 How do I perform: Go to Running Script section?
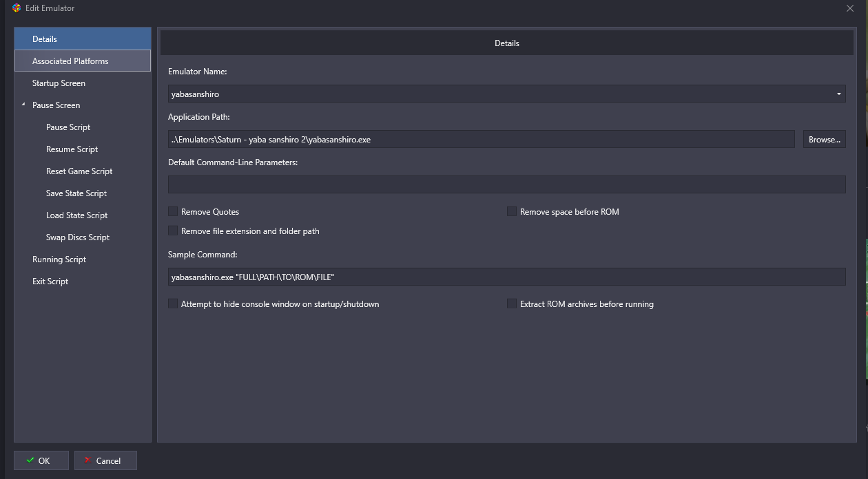click(83, 259)
